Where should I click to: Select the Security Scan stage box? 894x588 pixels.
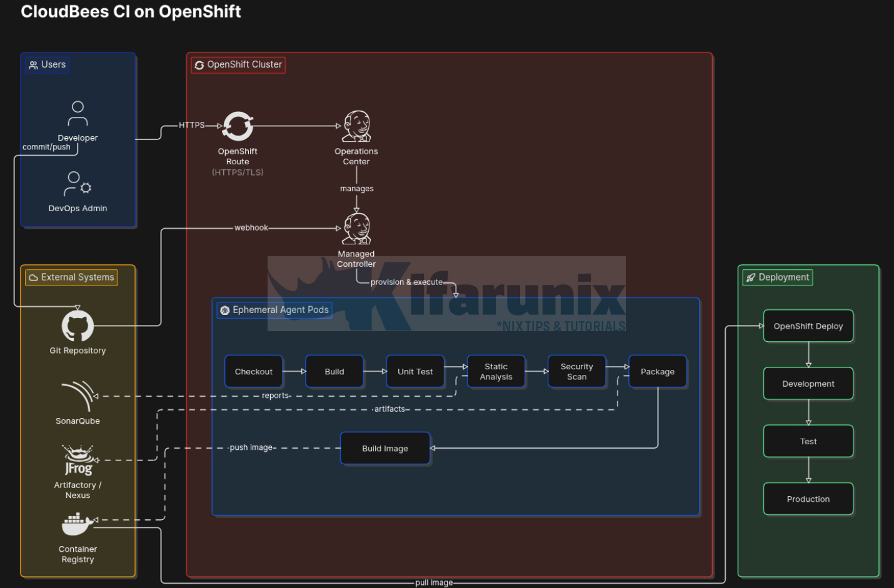(x=577, y=372)
